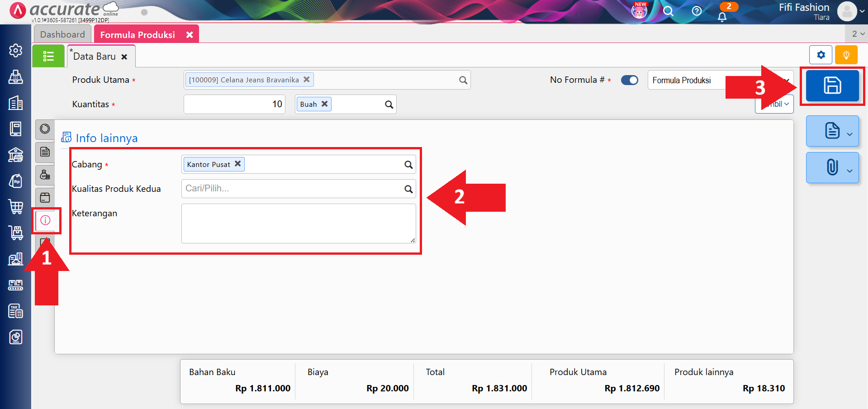Image resolution: width=868 pixels, height=409 pixels.
Task: Toggle the No Formula auto-number switch
Action: point(629,80)
